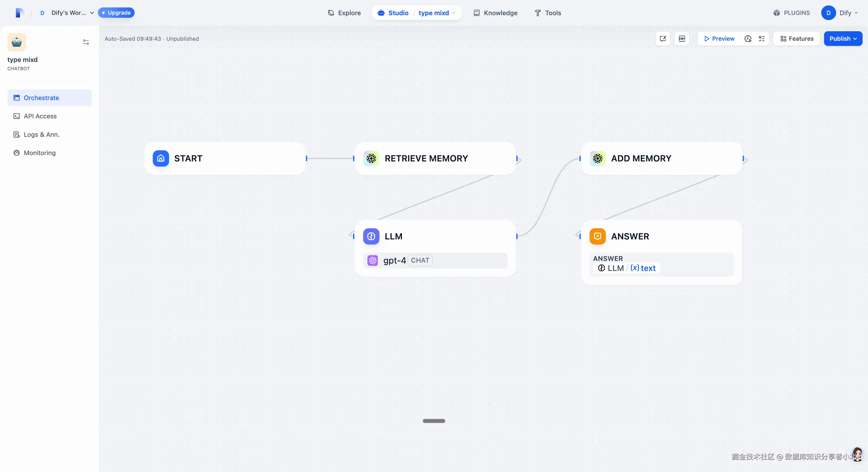
Task: Click the conversation variables icon beside ENV
Action: [663, 38]
